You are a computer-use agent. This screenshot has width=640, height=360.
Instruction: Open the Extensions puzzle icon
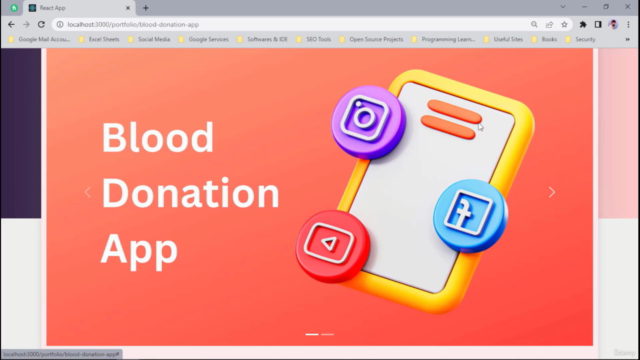pos(583,24)
